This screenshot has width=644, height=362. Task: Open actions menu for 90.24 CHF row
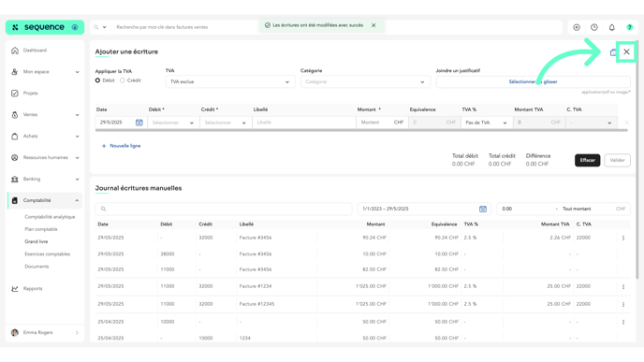coord(623,238)
